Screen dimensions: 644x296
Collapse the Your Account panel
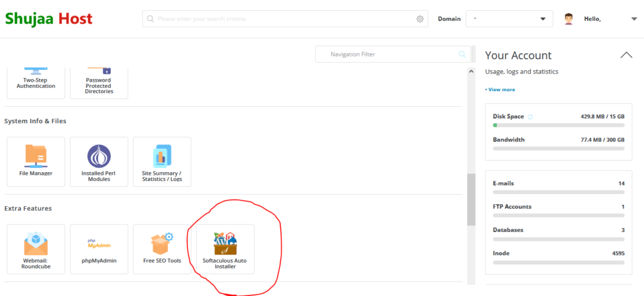click(626, 55)
